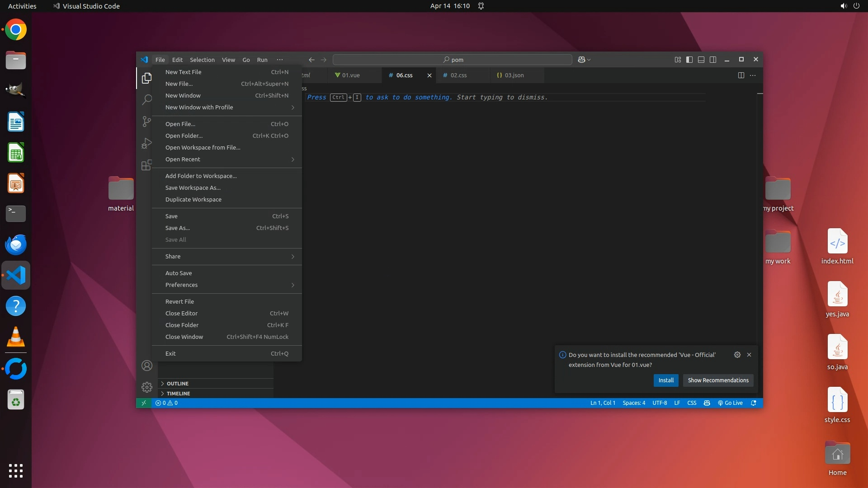
Task: Click the Show Recommendations button
Action: [x=718, y=380]
